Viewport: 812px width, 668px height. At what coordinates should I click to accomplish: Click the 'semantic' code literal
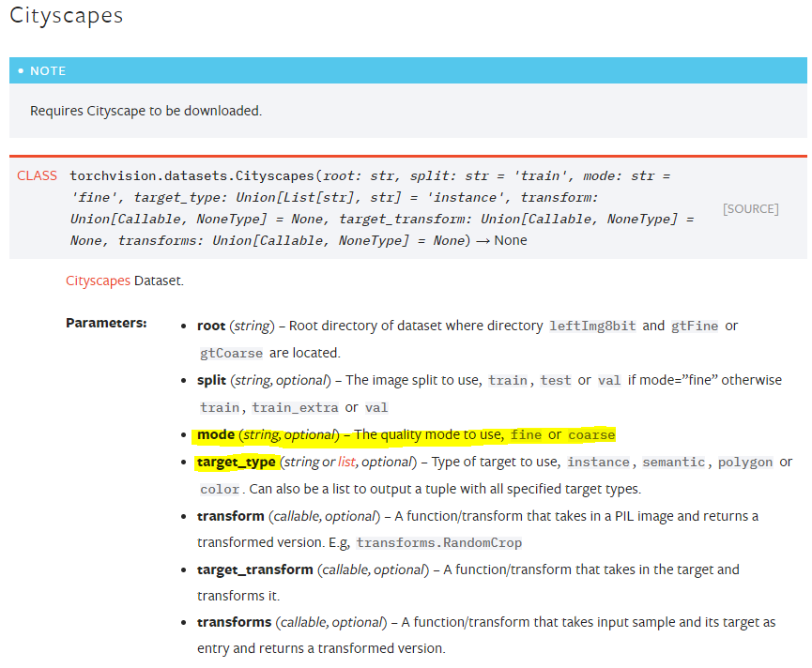point(674,462)
